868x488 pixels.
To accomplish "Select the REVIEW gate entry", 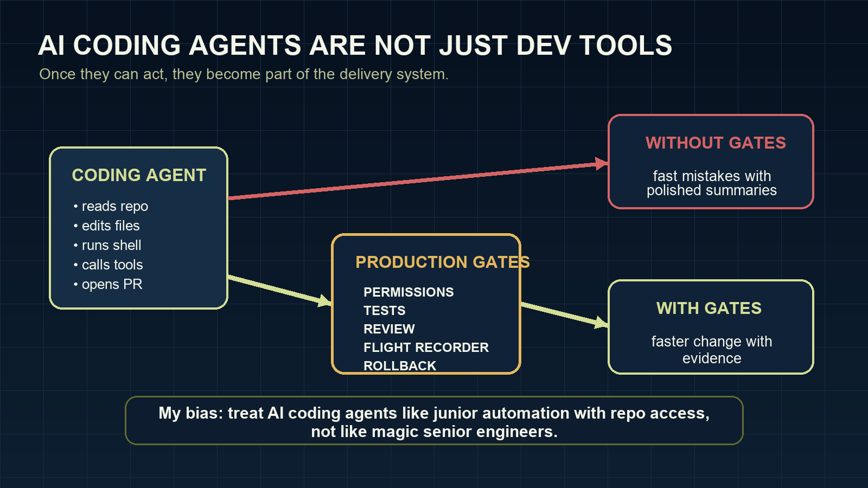I will pyautogui.click(x=389, y=329).
